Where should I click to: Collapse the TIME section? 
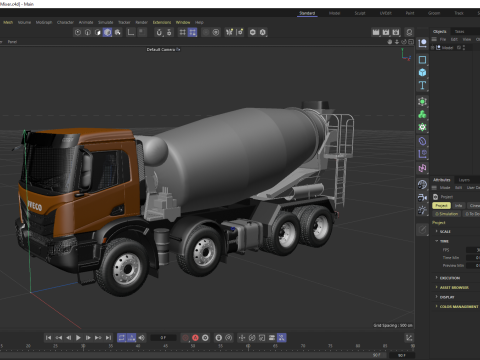437,241
